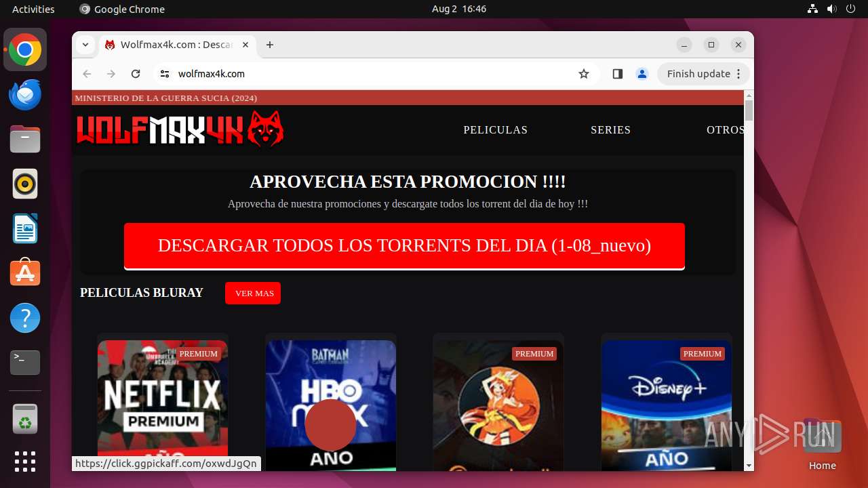This screenshot has height=488, width=868.
Task: Open the Crunchyroll anime thumbnail
Action: click(x=498, y=404)
